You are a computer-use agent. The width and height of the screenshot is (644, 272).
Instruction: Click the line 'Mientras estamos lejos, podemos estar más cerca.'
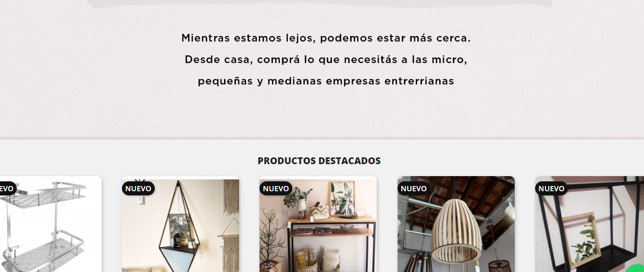click(x=326, y=38)
